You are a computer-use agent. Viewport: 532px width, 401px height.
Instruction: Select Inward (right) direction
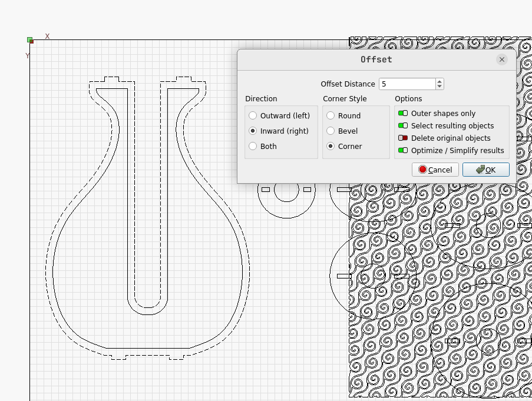click(253, 131)
